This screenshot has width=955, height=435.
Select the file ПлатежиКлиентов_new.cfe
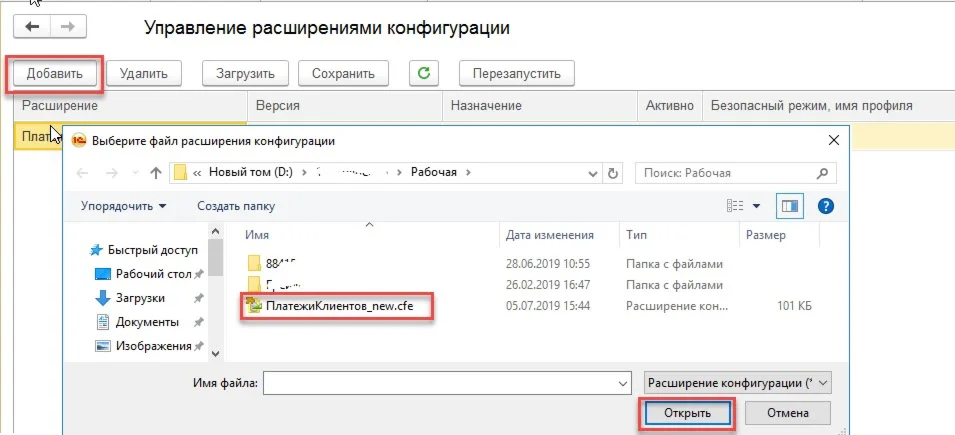339,306
